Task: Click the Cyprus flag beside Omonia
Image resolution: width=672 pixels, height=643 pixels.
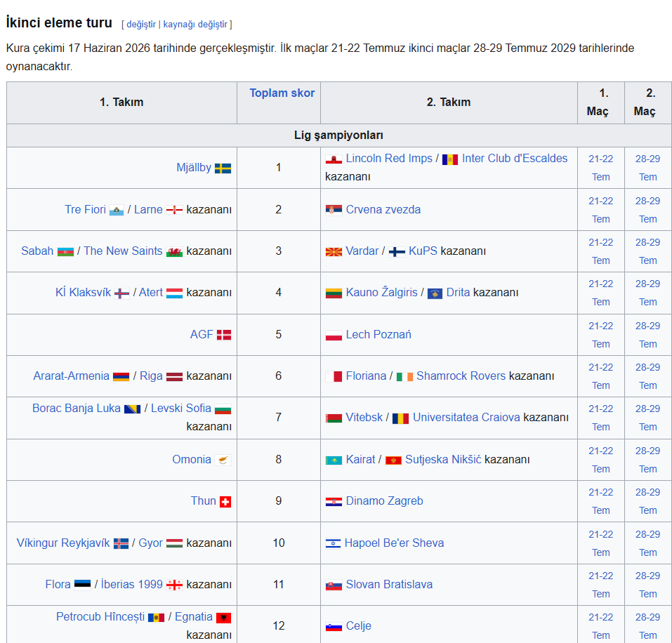Action: point(223,460)
